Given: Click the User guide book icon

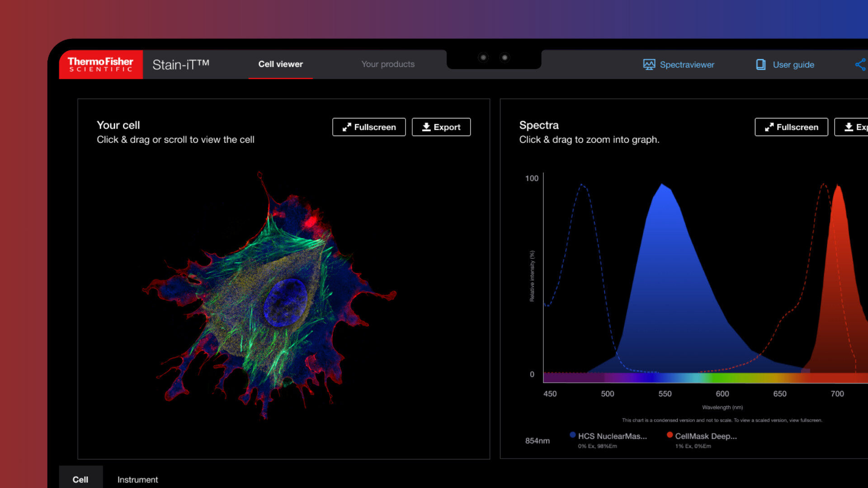Looking at the screenshot, I should [761, 65].
